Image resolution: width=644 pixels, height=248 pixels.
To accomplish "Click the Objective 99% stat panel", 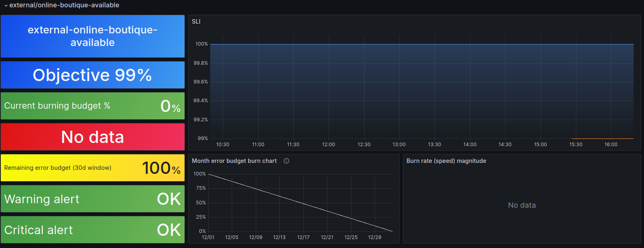I will [92, 75].
